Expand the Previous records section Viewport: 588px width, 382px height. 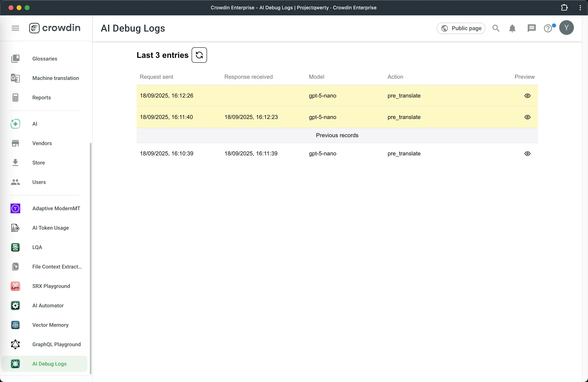pos(337,135)
